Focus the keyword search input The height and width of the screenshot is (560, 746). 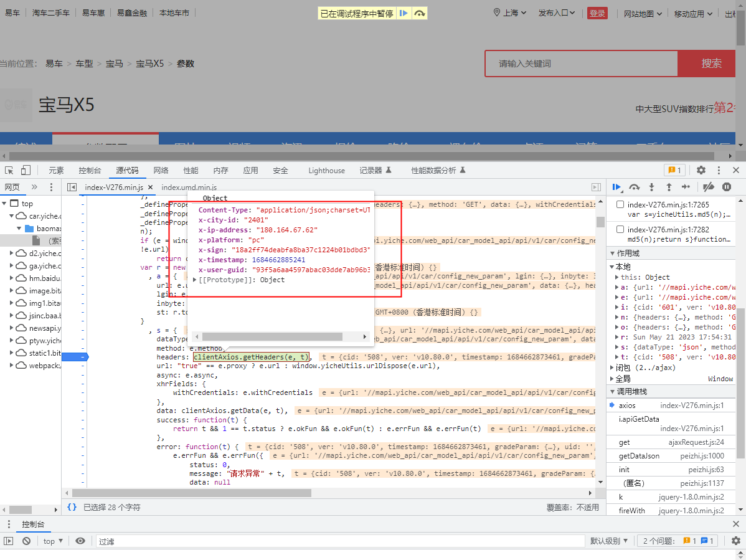[x=582, y=64]
